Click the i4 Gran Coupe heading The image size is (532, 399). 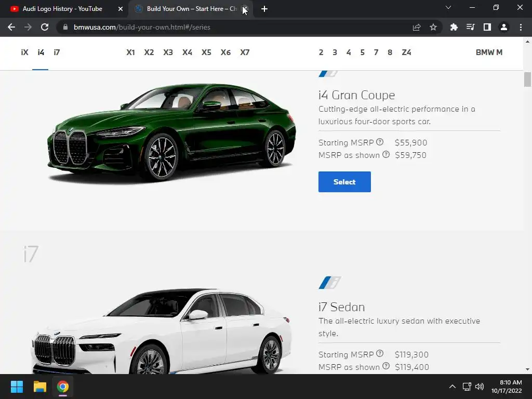[356, 95]
